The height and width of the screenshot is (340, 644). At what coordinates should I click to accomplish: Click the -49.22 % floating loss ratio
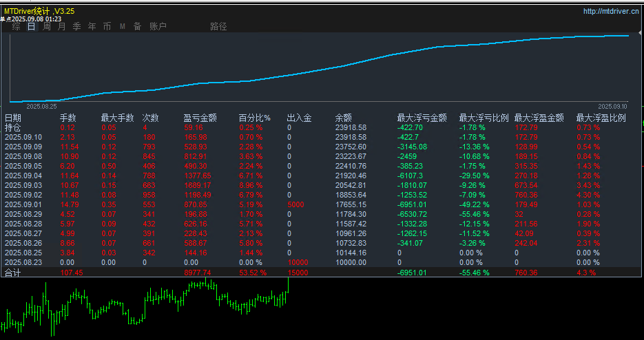pyautogui.click(x=475, y=204)
